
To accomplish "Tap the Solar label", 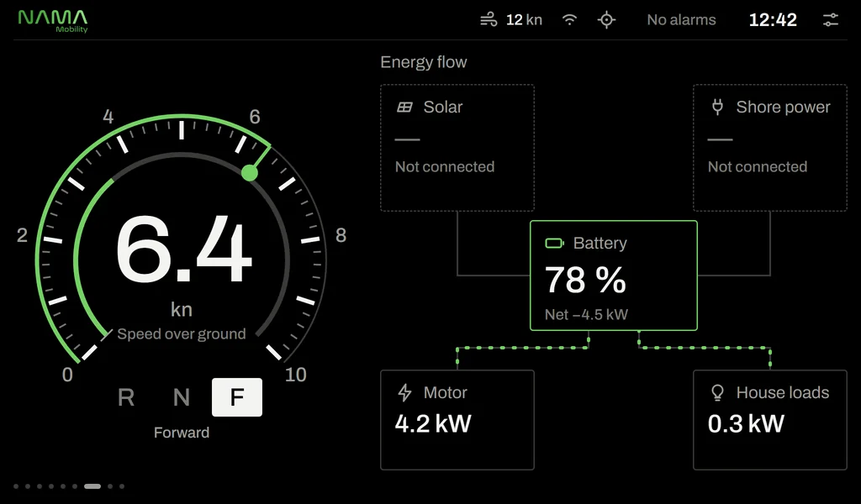I will tap(442, 107).
